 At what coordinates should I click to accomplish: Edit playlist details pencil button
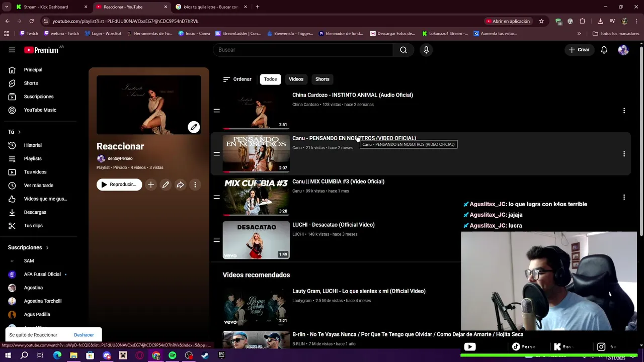(166, 185)
